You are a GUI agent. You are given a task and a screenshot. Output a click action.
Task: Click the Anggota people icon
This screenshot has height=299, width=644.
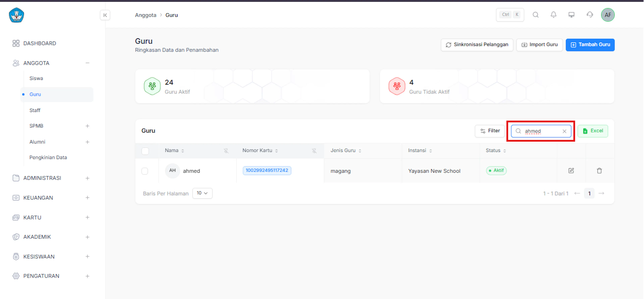coord(16,63)
